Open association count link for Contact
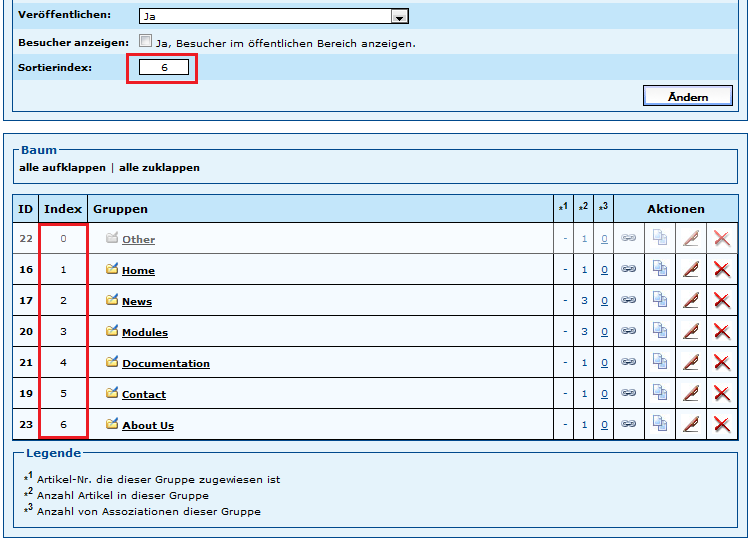The height and width of the screenshot is (542, 751). (603, 394)
